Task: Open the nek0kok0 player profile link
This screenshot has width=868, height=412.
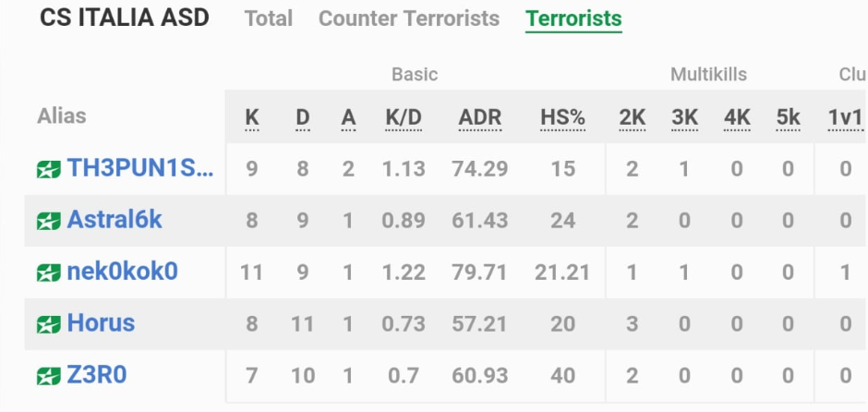Action: tap(122, 272)
